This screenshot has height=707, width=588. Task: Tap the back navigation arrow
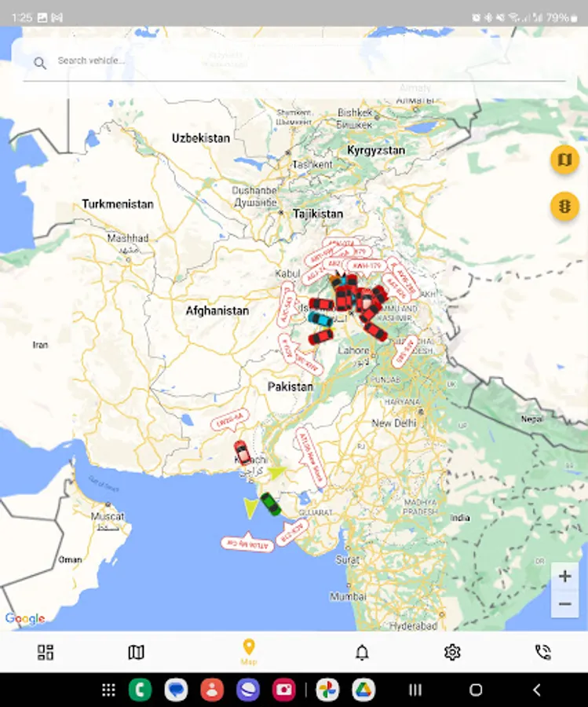coord(537,690)
